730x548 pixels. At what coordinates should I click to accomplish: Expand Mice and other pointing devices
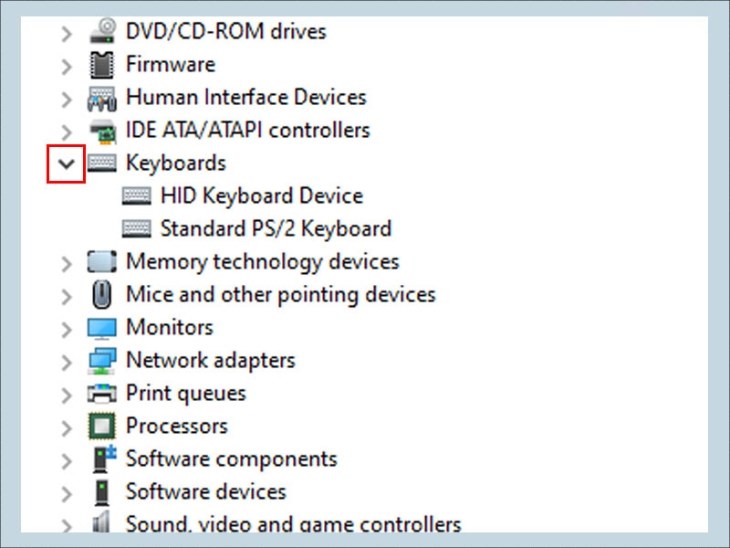pyautogui.click(x=66, y=295)
